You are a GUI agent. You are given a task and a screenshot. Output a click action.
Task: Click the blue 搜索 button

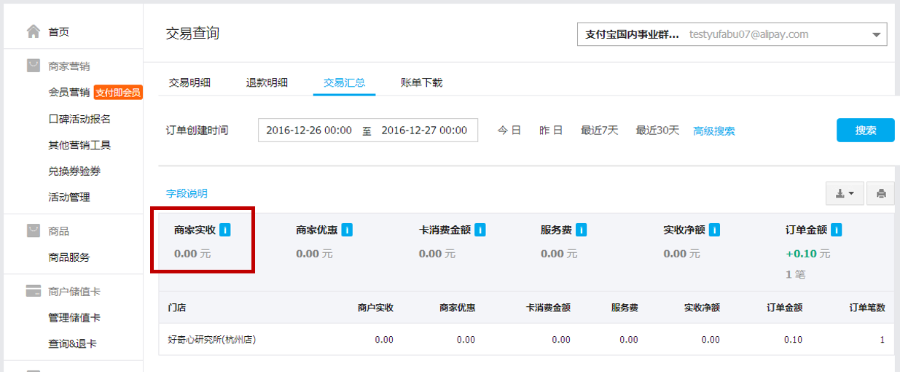866,130
